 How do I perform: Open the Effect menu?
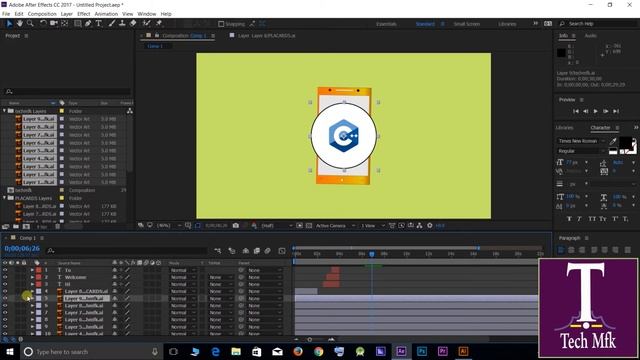coord(84,14)
